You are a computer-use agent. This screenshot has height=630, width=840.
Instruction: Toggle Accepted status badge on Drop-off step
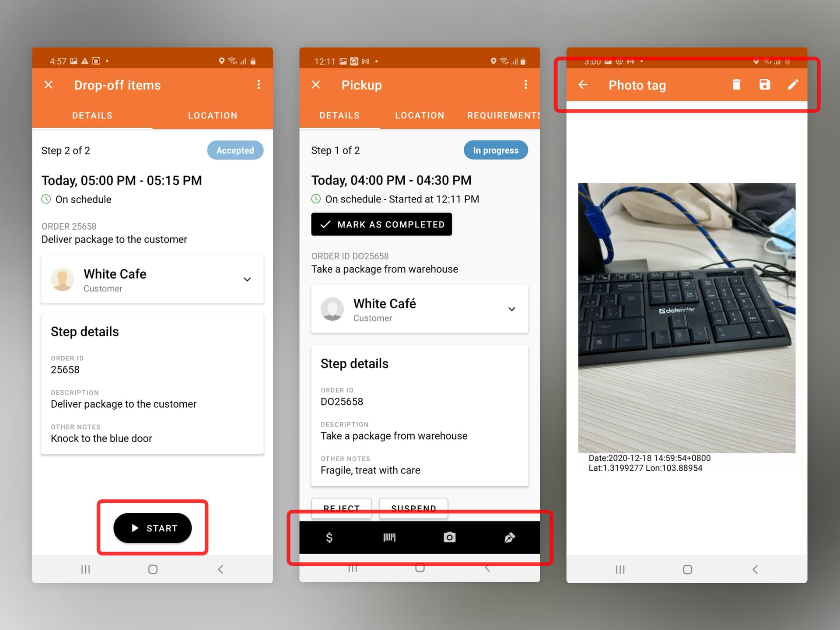(235, 151)
